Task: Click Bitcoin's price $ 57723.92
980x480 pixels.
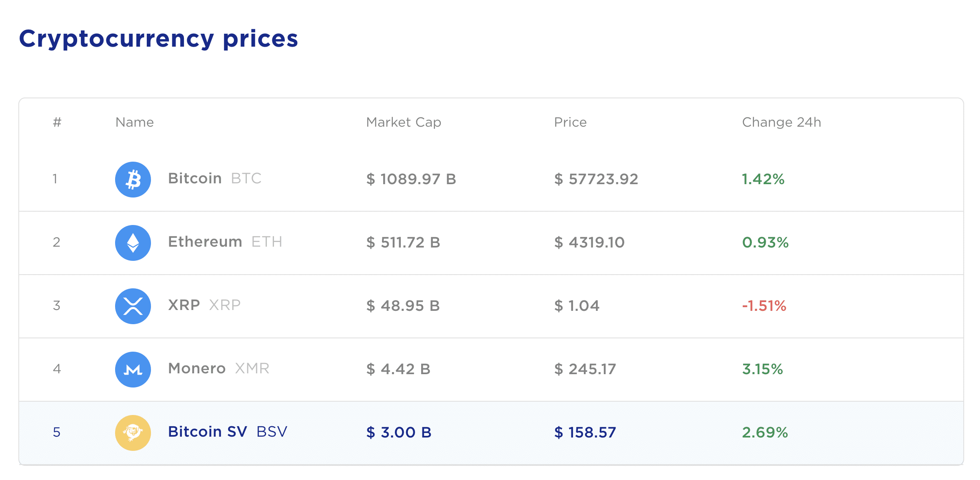Action: point(596,179)
